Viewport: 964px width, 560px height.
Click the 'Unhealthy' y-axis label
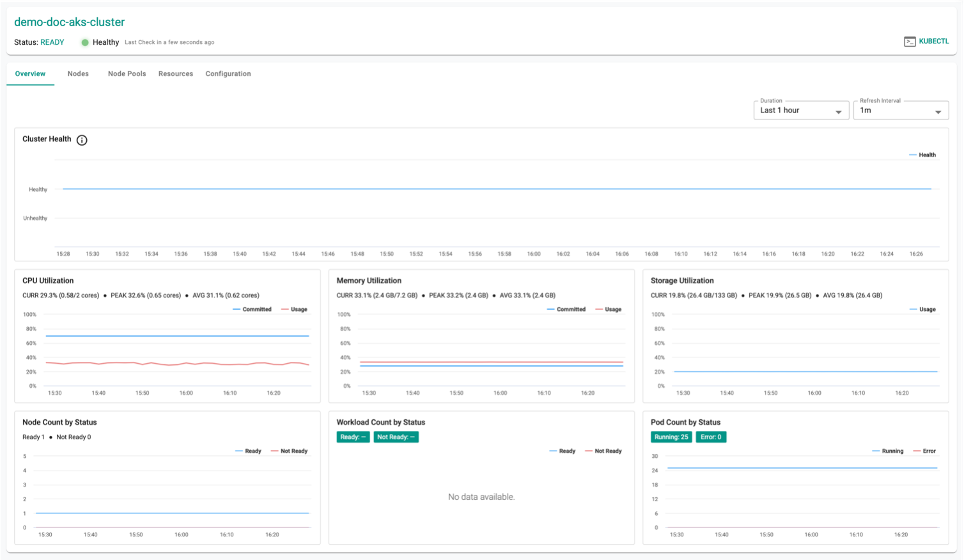coord(35,218)
